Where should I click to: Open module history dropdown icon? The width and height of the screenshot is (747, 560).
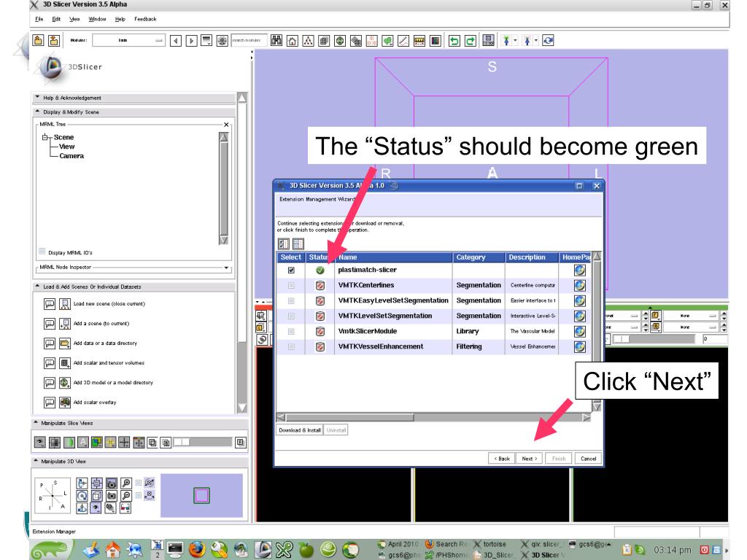pyautogui.click(x=206, y=41)
